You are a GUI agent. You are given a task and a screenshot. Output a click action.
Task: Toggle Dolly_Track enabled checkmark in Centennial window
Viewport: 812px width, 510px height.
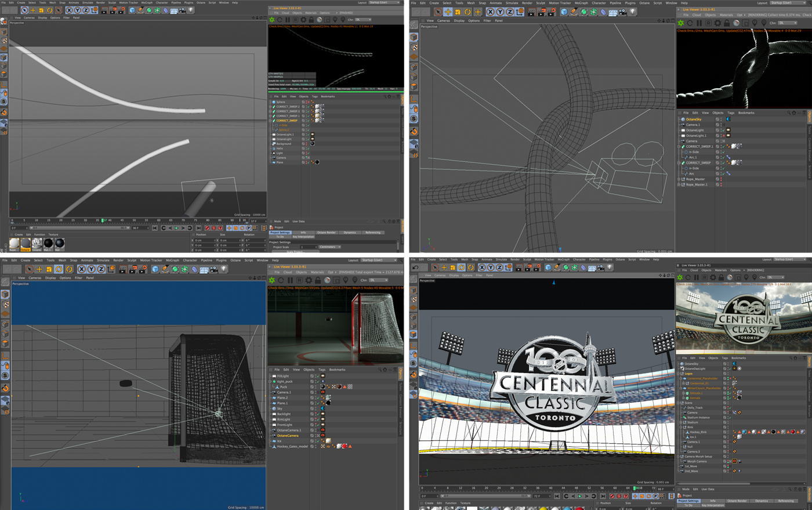[x=730, y=408]
